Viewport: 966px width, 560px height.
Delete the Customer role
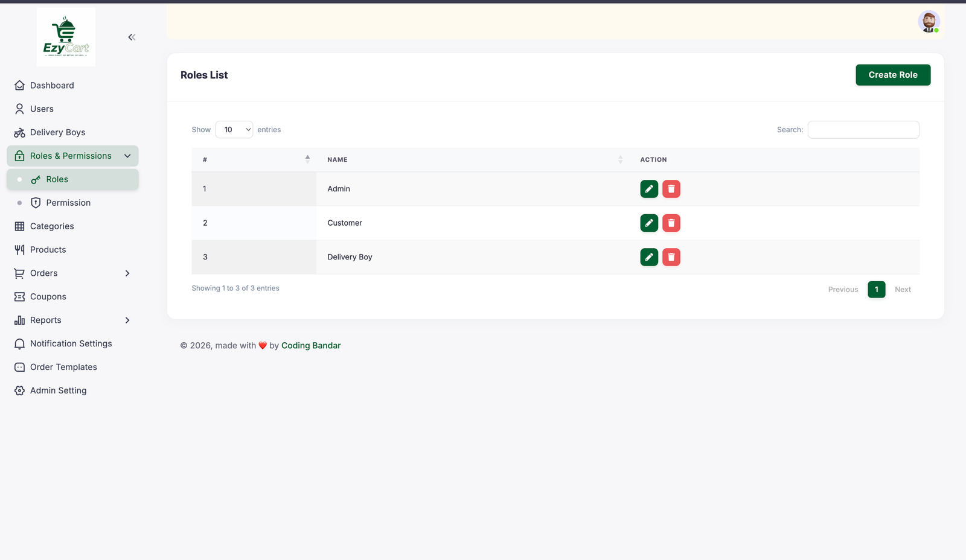coord(671,223)
